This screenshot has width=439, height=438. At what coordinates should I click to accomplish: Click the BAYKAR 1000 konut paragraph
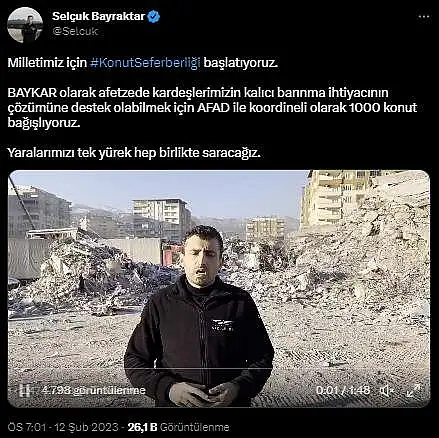[212, 108]
